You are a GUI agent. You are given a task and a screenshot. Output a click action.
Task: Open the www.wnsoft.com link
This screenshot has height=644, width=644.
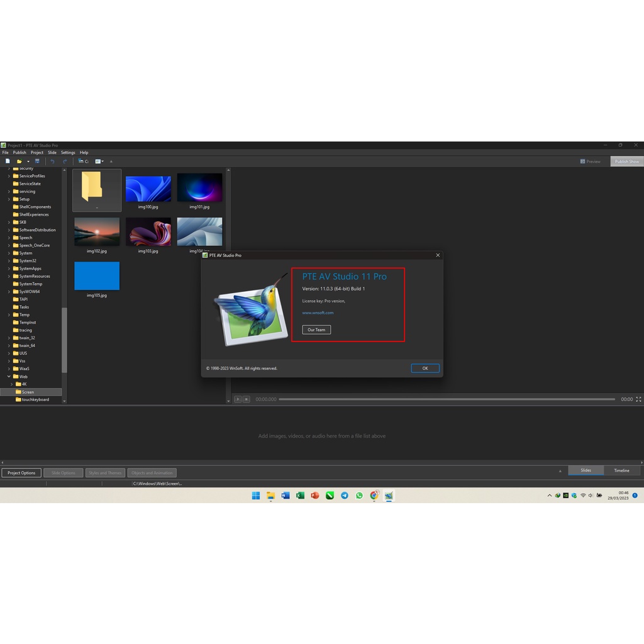pyautogui.click(x=318, y=313)
